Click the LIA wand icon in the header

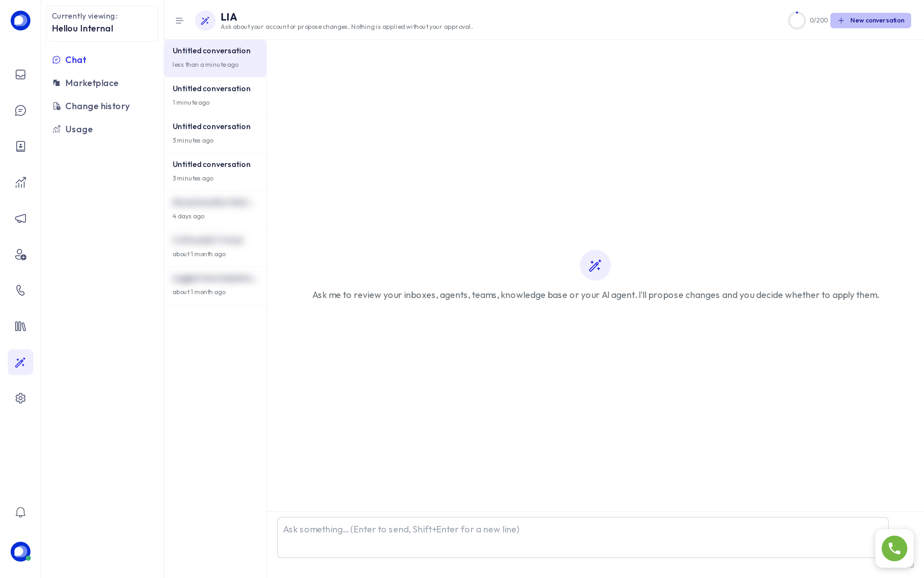(205, 21)
